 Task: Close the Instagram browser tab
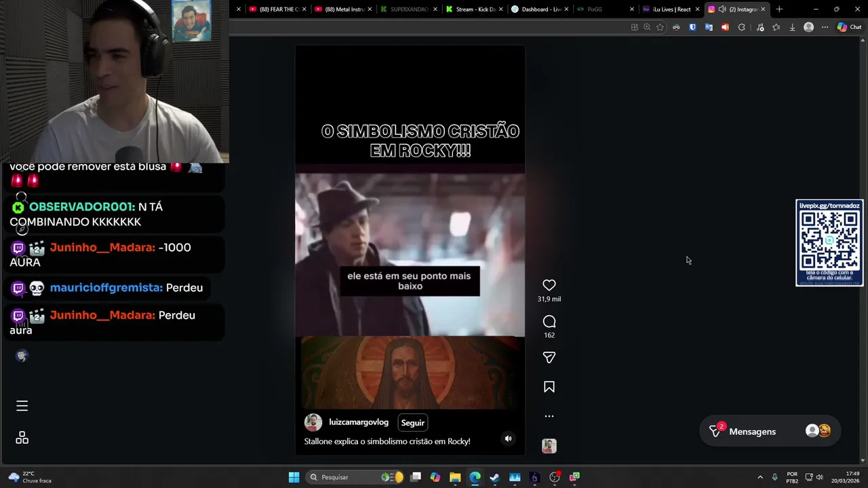(763, 9)
